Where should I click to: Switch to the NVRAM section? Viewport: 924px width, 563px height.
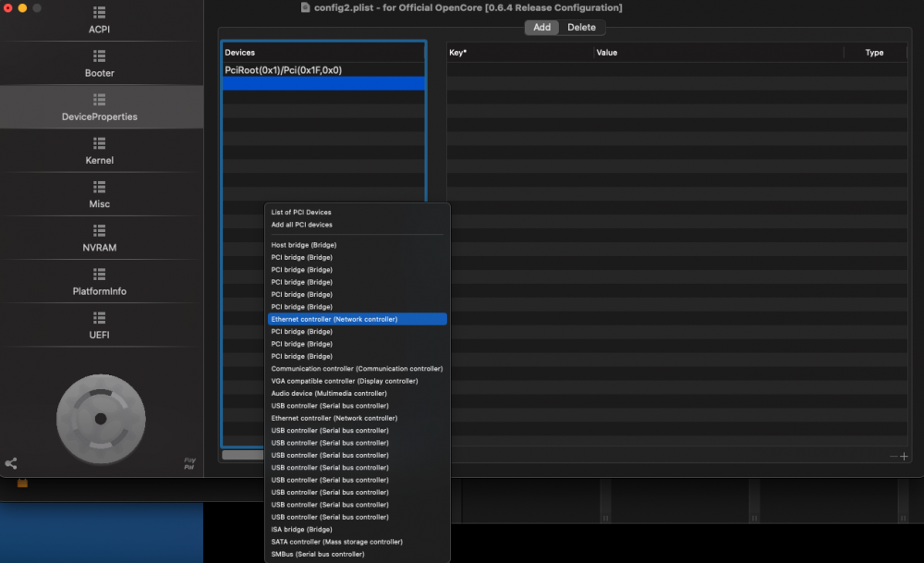(x=99, y=239)
